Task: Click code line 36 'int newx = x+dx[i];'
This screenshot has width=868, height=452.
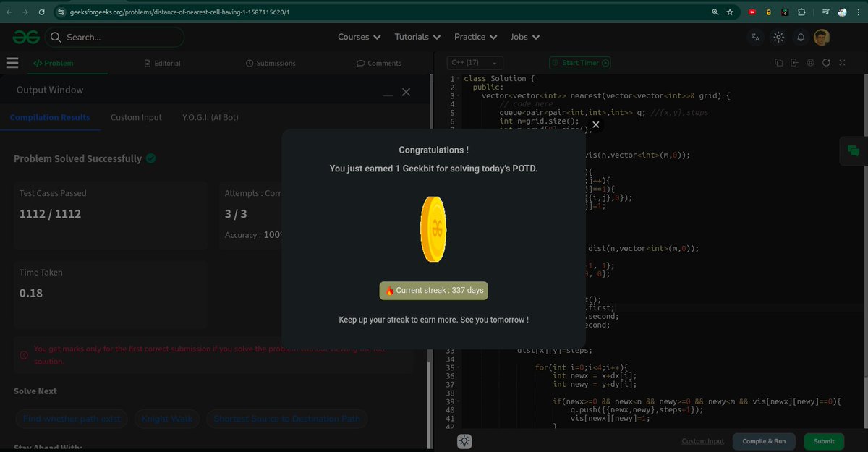Action: [595, 376]
